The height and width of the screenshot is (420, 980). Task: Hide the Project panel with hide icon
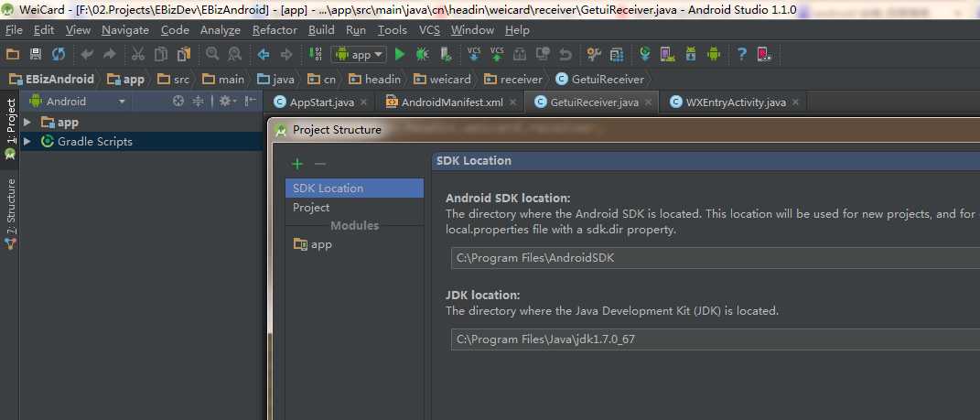(x=250, y=102)
